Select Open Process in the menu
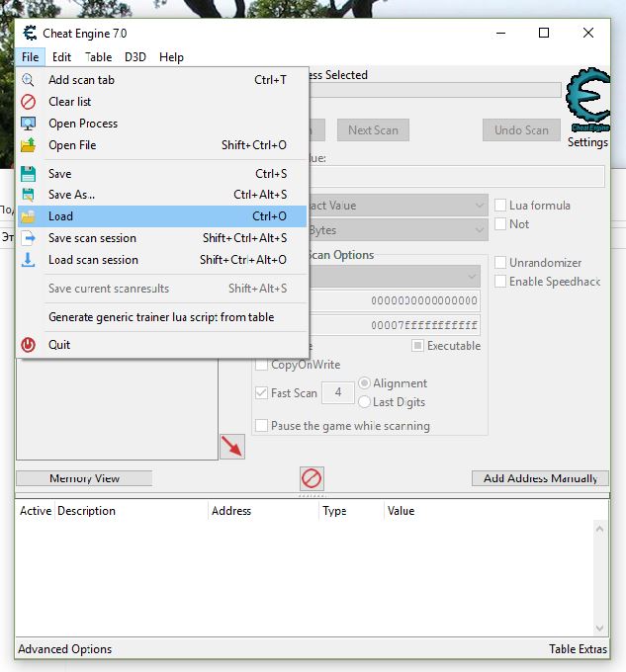Viewport: 626px width, 672px height. click(x=162, y=124)
